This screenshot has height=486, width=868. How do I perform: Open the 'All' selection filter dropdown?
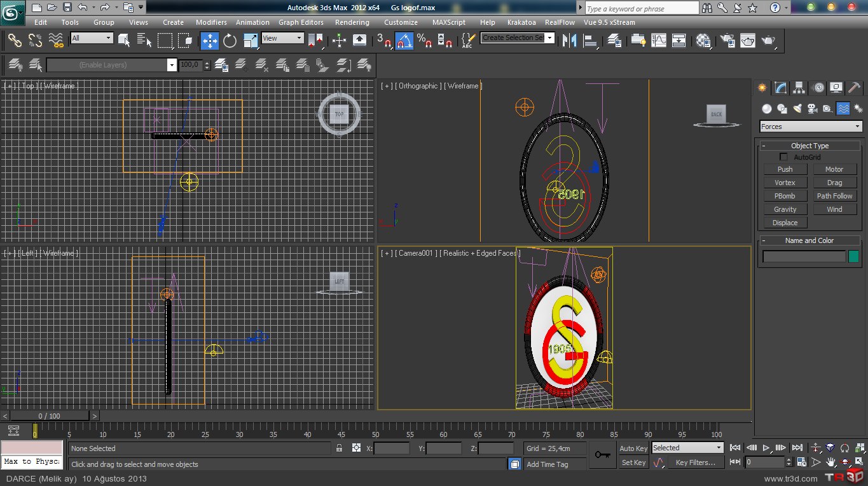[x=92, y=38]
